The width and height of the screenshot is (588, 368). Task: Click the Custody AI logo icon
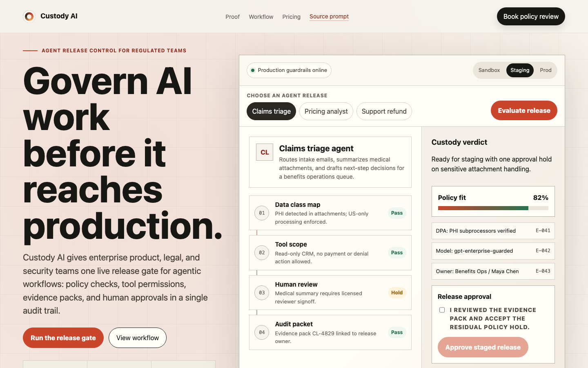pos(29,16)
